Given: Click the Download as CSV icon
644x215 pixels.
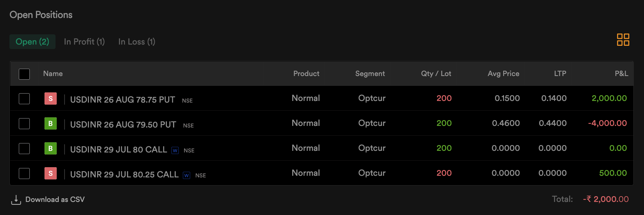Looking at the screenshot, I should [16, 199].
